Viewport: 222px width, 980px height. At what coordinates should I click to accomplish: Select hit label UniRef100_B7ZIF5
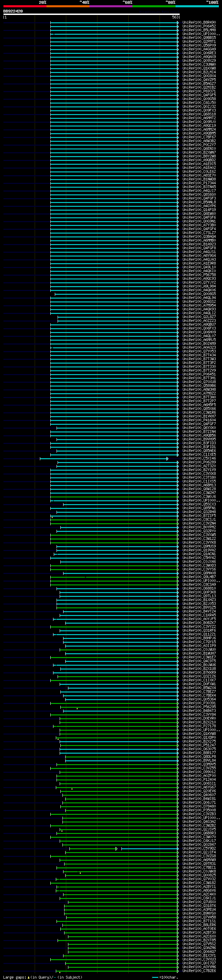199,516
